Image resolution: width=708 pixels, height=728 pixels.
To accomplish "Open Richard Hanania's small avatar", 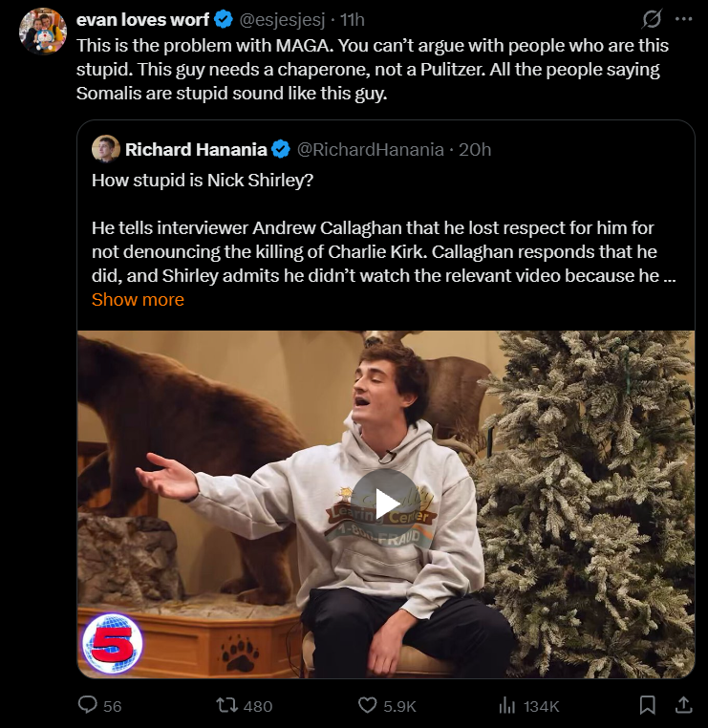I will point(106,149).
